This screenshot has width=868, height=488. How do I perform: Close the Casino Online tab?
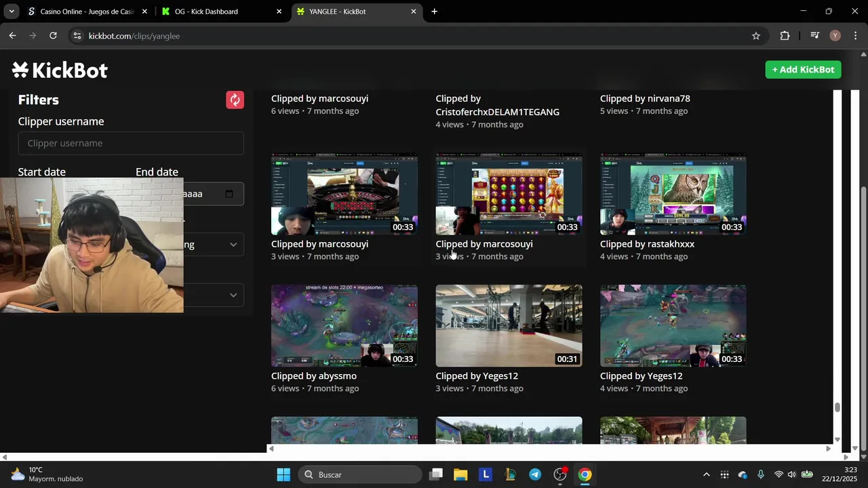pos(144,12)
